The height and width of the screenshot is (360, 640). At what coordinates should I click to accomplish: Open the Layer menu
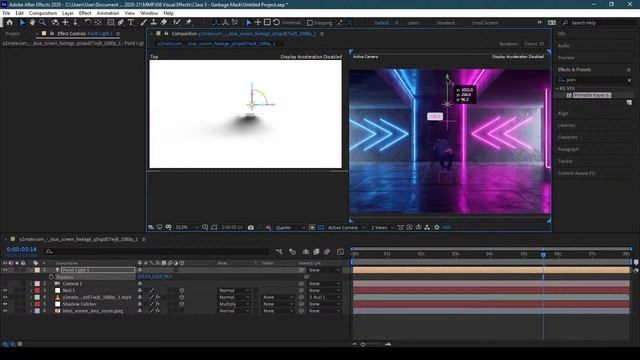click(x=68, y=13)
